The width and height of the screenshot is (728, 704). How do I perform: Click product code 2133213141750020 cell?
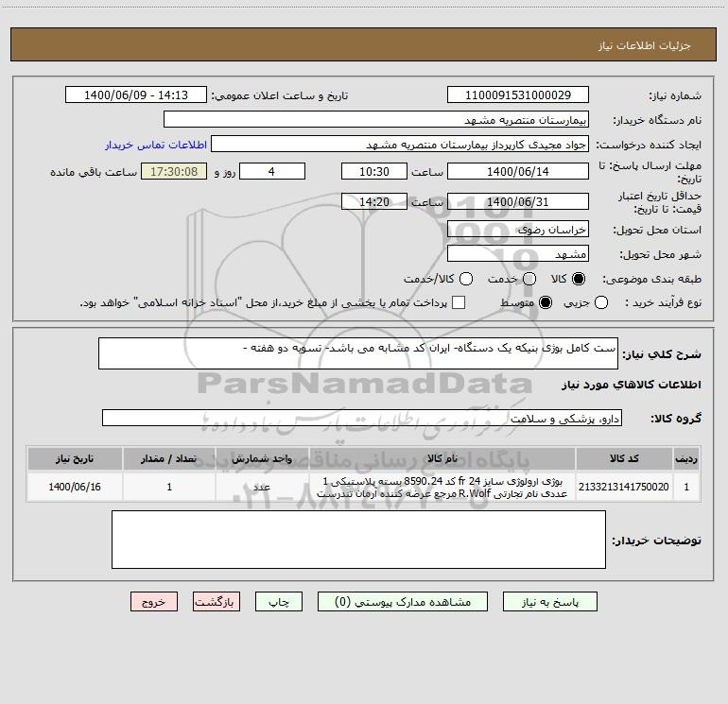pyautogui.click(x=624, y=487)
